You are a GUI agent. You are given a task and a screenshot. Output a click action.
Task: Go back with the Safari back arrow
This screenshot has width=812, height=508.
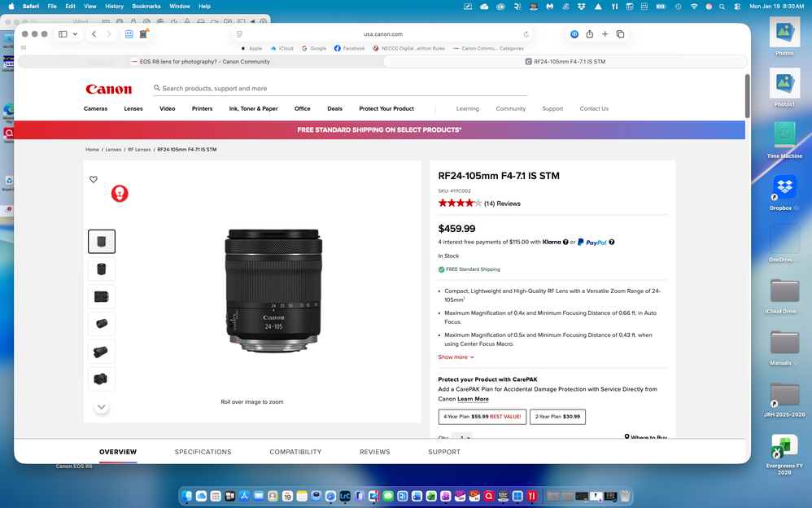tap(94, 34)
